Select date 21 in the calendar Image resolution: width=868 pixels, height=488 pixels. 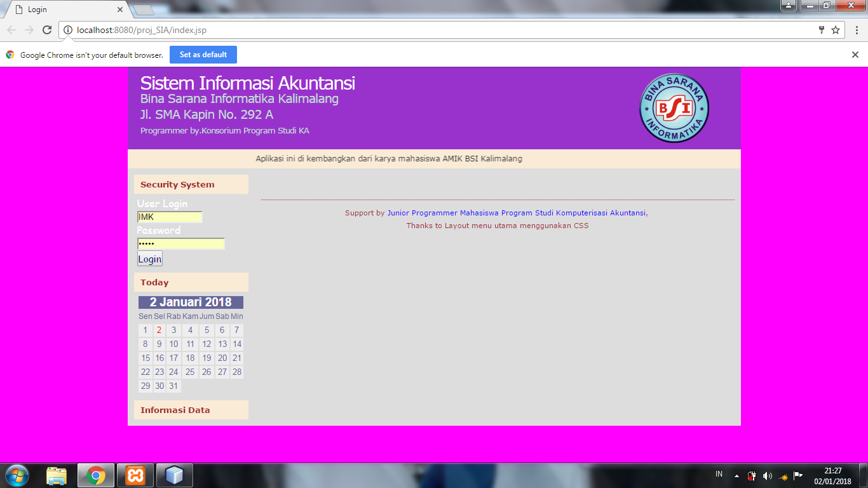(236, 358)
